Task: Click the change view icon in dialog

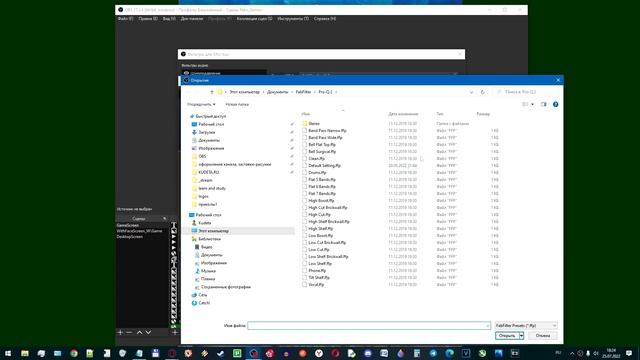Action: pos(525,104)
